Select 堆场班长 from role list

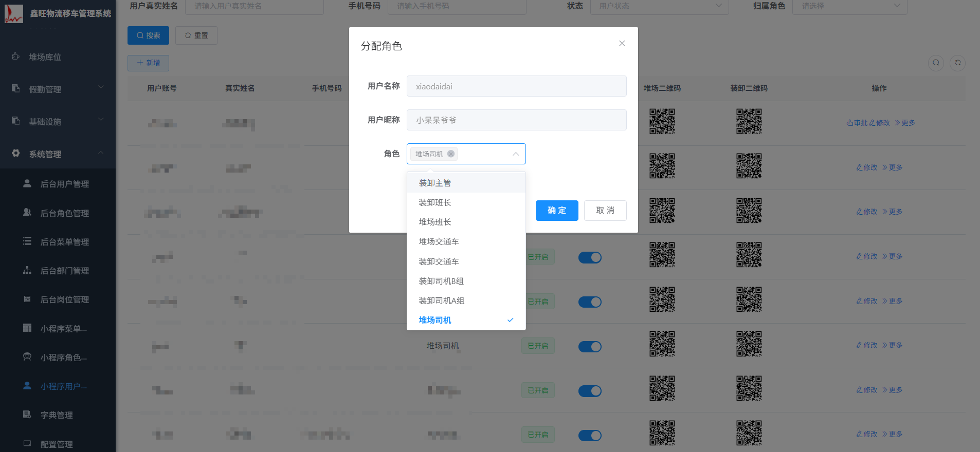pyautogui.click(x=466, y=222)
